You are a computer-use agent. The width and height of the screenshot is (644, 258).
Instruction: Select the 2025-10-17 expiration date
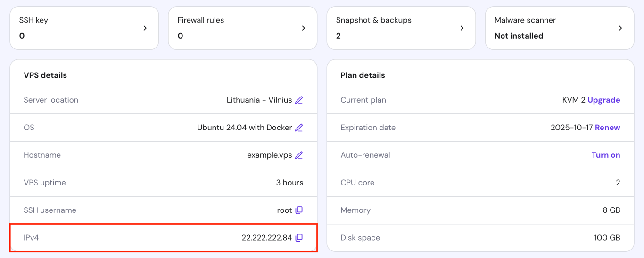[x=572, y=128]
